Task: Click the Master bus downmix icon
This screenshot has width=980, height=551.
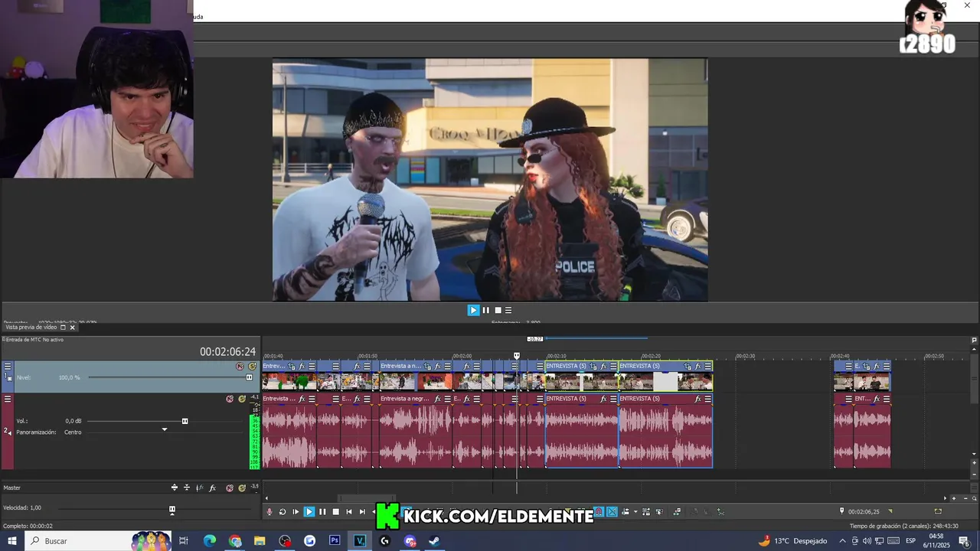Action: [x=187, y=487]
